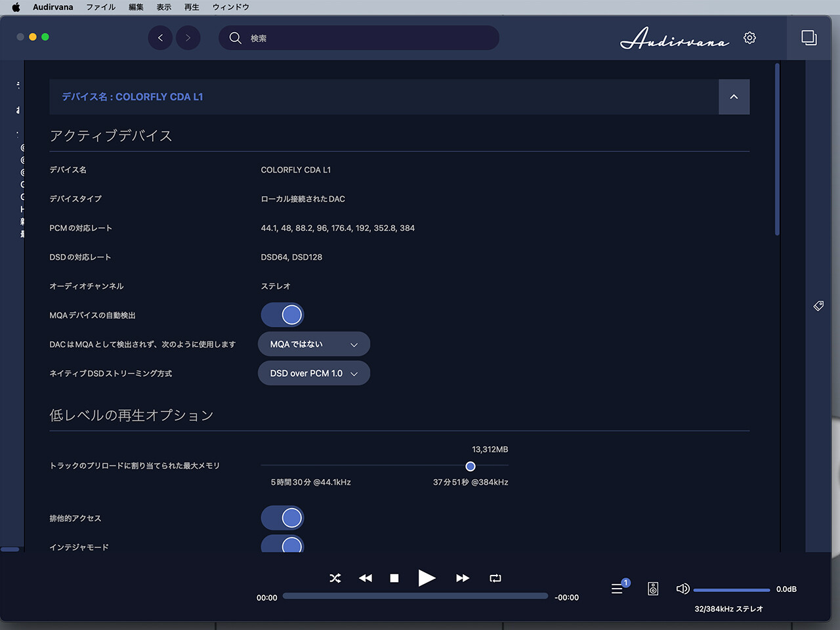Click the preload memory slider handle
This screenshot has height=630, width=840.
[x=471, y=467]
